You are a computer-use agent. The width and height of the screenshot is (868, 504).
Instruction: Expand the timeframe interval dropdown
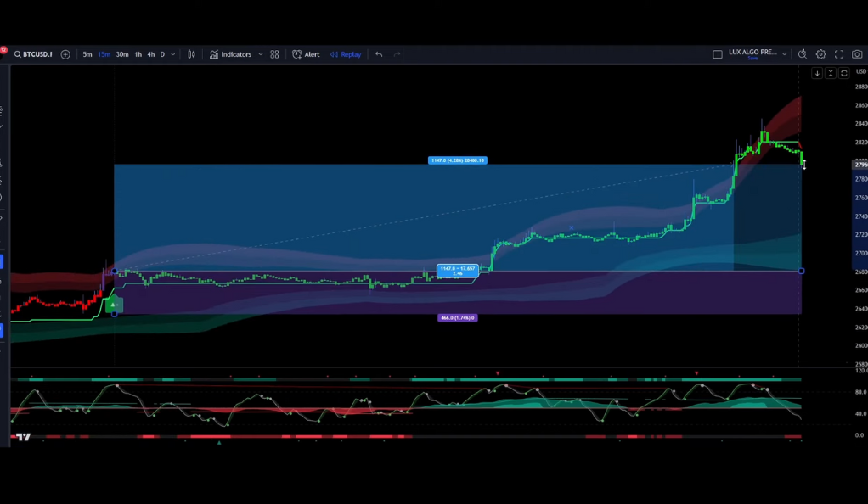[172, 54]
